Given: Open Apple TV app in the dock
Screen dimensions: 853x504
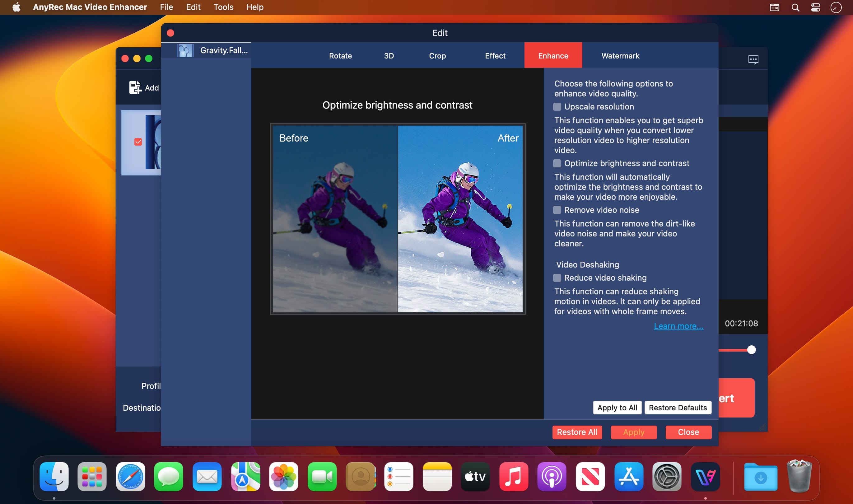Looking at the screenshot, I should coord(475,477).
